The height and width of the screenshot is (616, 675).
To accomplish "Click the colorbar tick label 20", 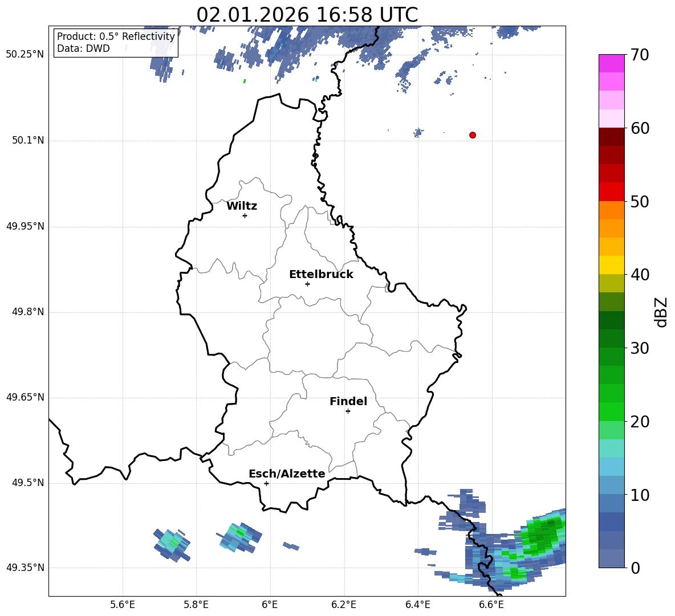I will coord(640,422).
